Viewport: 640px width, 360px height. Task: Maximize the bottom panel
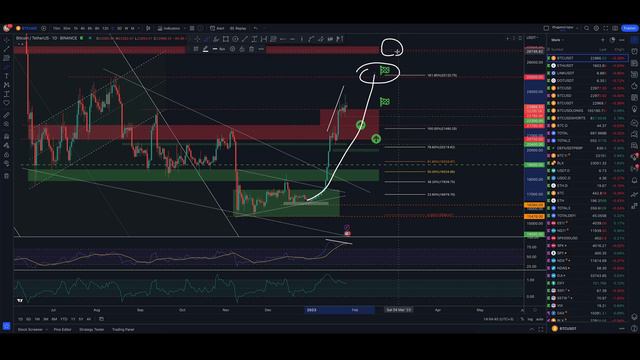[x=541, y=329]
